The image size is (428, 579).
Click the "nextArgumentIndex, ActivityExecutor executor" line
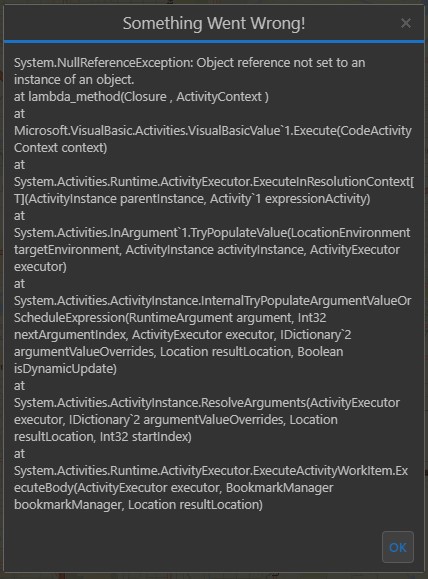coord(182,335)
